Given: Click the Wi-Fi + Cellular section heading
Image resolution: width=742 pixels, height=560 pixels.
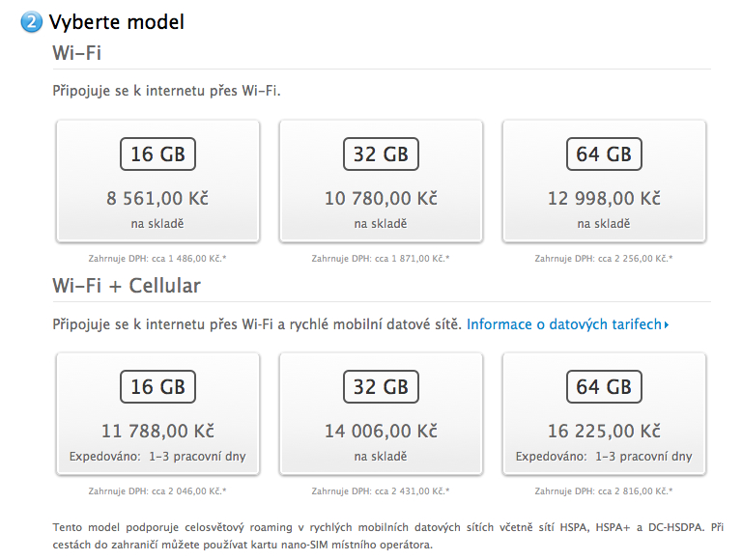Looking at the screenshot, I should pyautogui.click(x=127, y=286).
